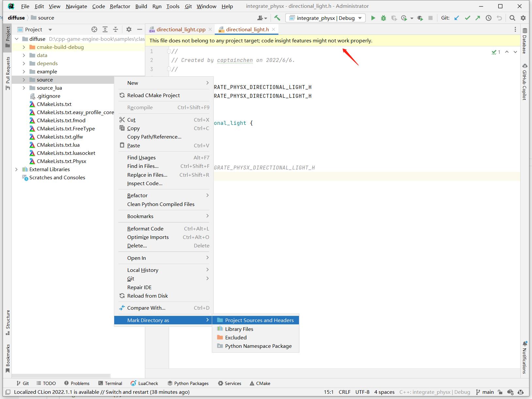532x399 pixels.
Task: Select Excluded in Mark Directory submenu
Action: tap(256, 337)
